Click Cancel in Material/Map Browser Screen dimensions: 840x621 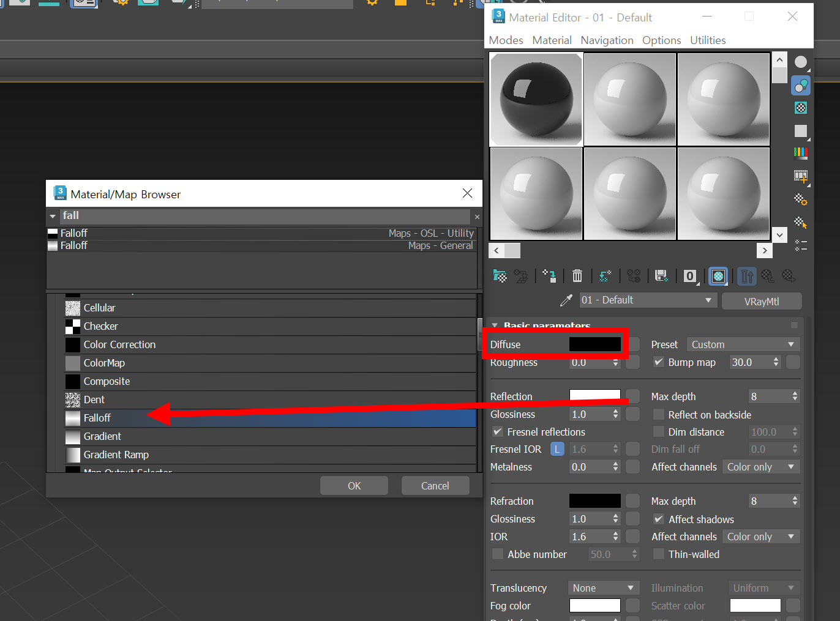pyautogui.click(x=435, y=486)
